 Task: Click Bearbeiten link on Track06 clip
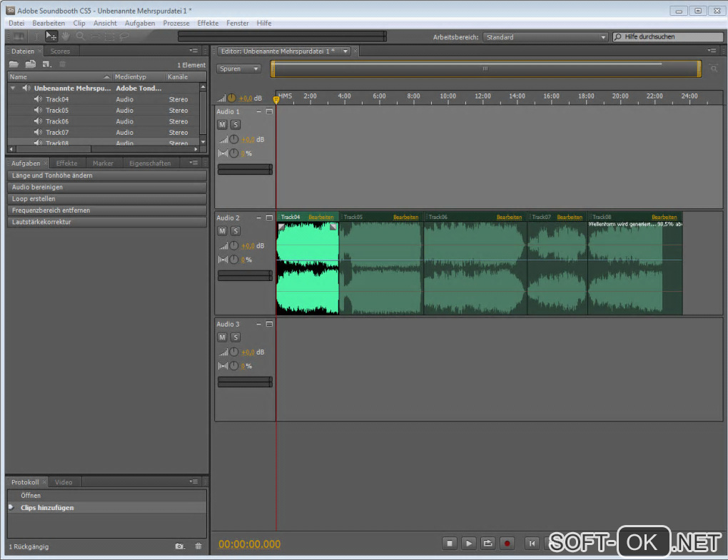(509, 217)
